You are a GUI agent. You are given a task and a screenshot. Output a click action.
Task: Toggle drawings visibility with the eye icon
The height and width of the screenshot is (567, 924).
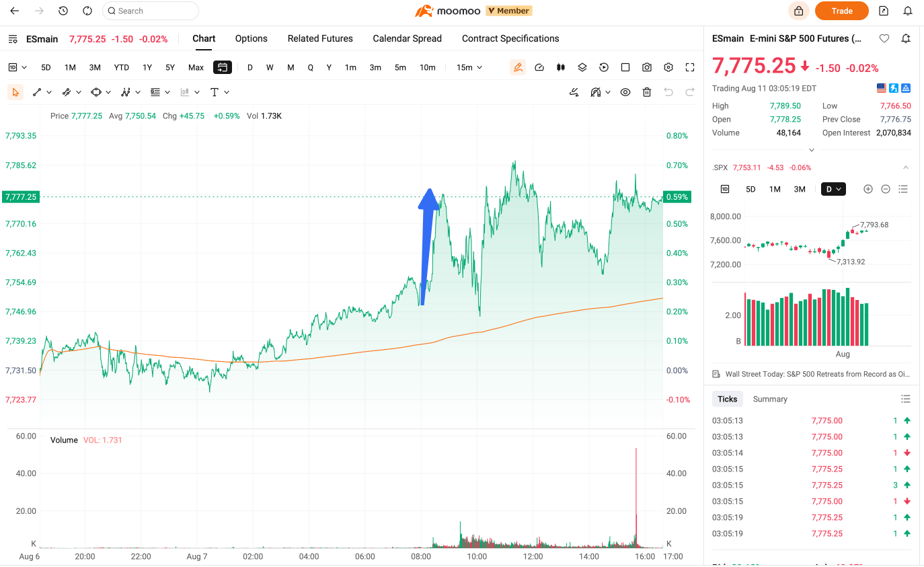point(625,92)
